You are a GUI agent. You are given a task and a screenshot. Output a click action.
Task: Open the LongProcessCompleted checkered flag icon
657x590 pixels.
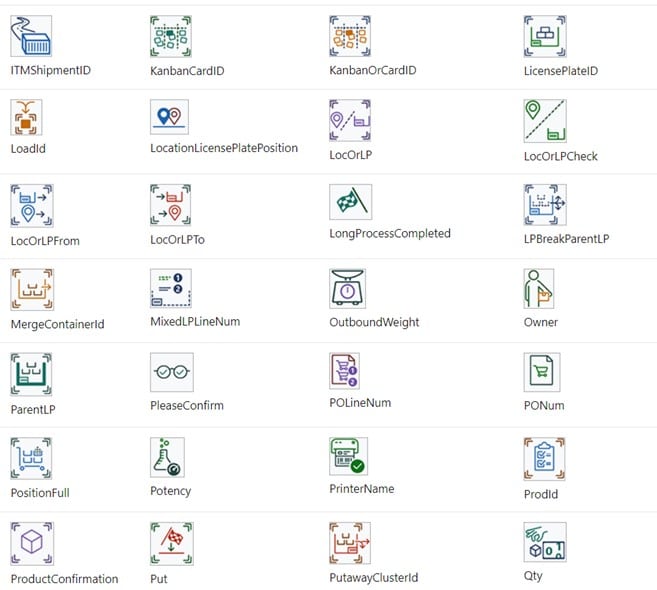[351, 202]
